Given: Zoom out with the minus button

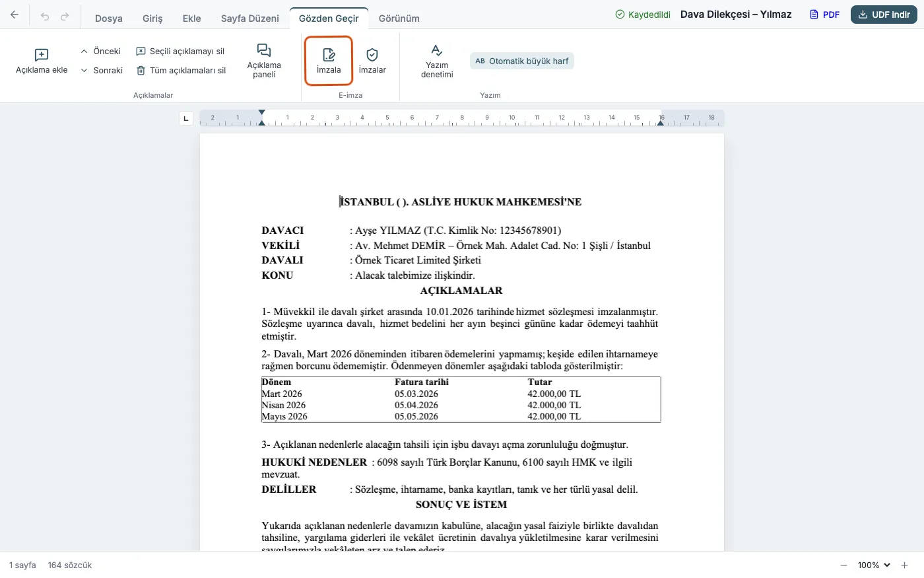Looking at the screenshot, I should coord(843,565).
